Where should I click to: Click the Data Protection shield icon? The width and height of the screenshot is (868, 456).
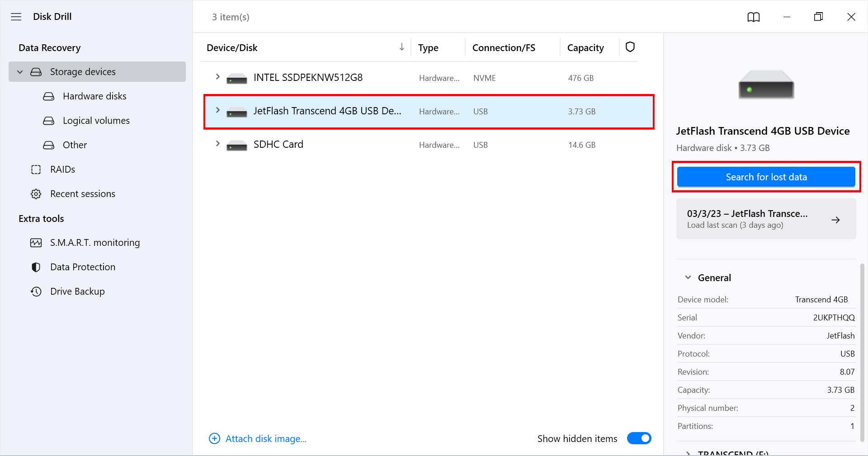tap(36, 267)
